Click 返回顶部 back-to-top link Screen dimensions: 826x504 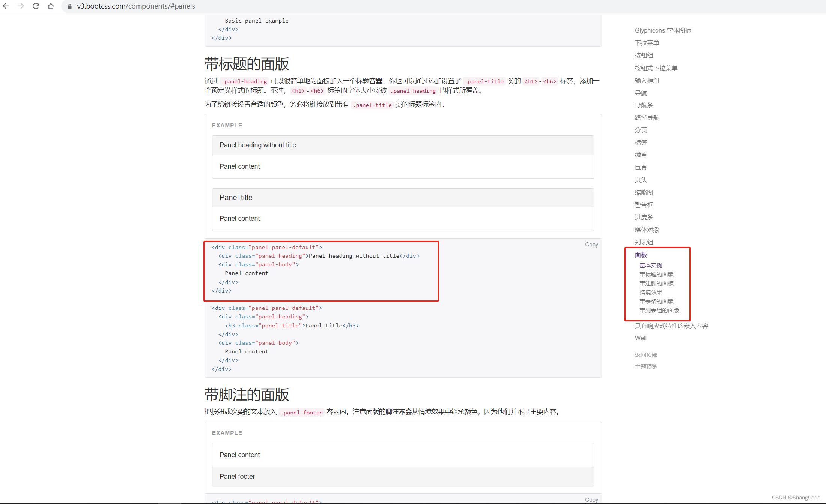pyautogui.click(x=646, y=355)
